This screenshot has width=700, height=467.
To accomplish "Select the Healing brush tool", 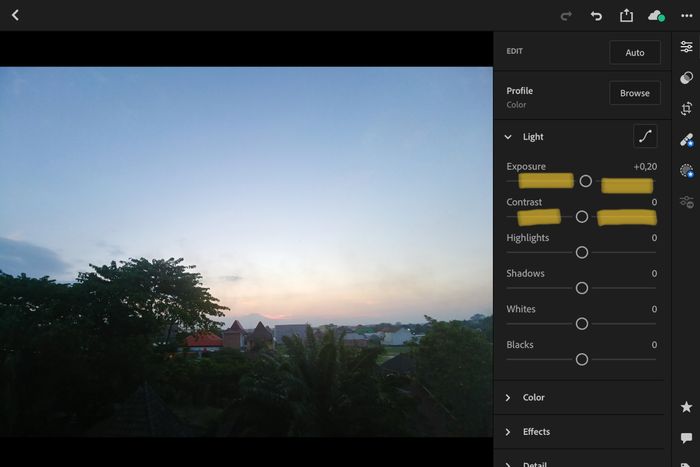I will [x=687, y=140].
